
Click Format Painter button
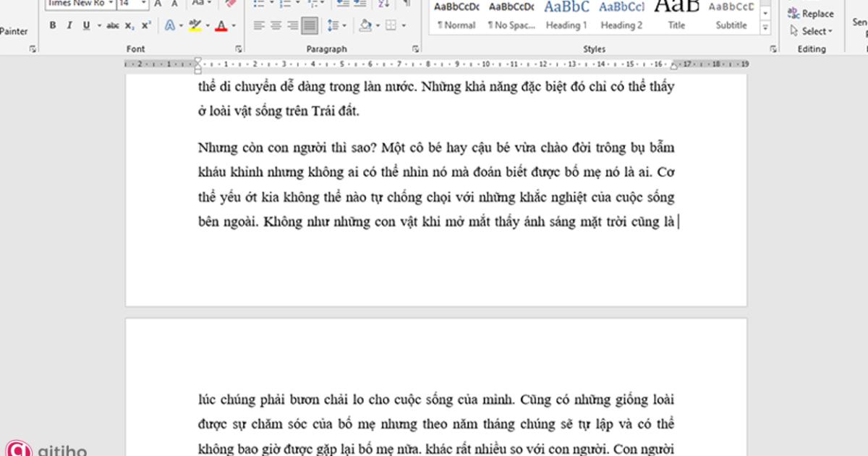(x=14, y=31)
